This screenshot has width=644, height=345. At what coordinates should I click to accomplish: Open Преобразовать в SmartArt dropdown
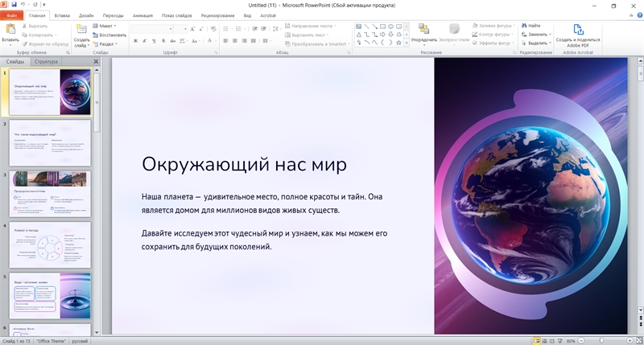point(317,44)
